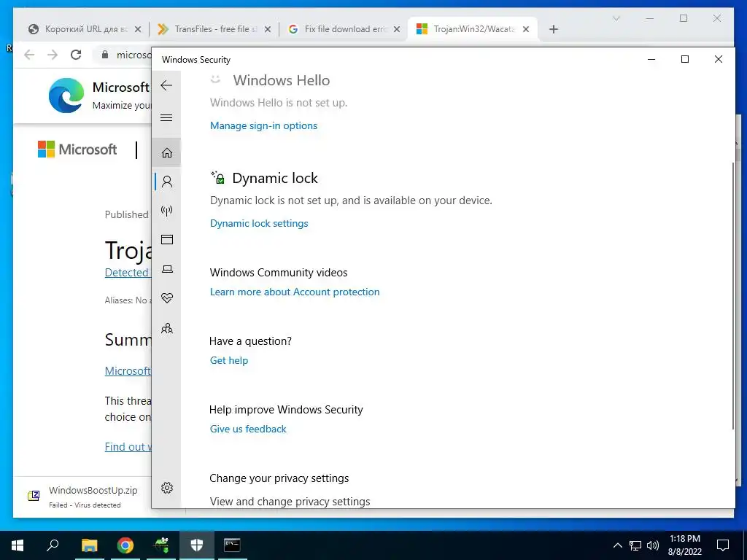
Task: Maximize the Windows Security window
Action: pyautogui.click(x=684, y=59)
